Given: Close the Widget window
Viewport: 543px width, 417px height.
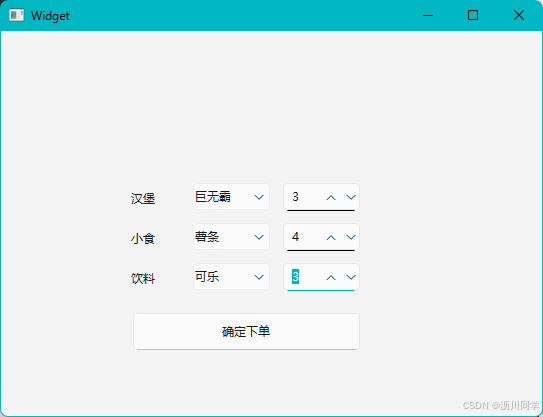Looking at the screenshot, I should [x=519, y=15].
